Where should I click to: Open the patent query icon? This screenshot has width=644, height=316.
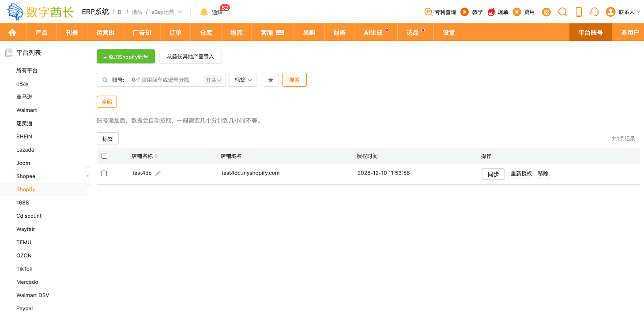428,12
